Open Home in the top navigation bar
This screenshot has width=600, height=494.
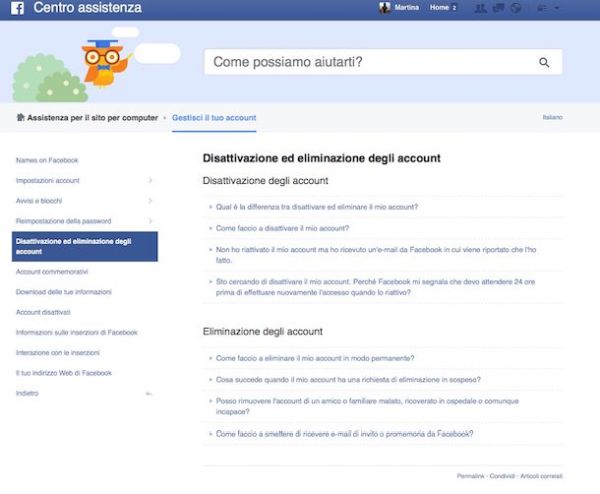(x=439, y=8)
